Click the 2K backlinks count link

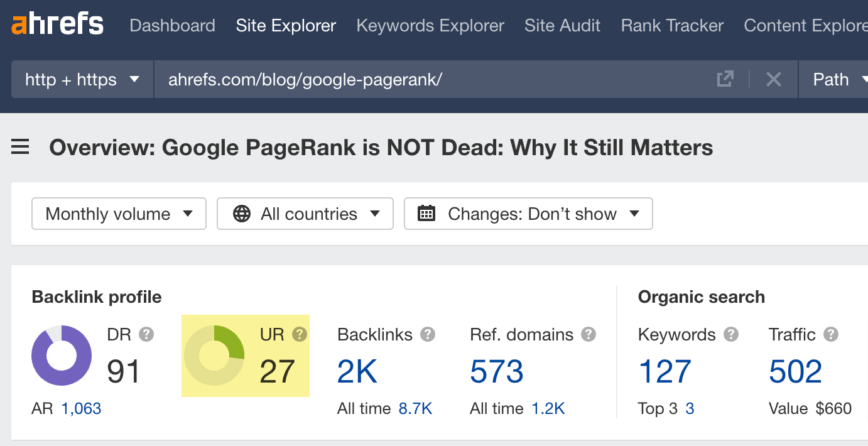pos(357,372)
